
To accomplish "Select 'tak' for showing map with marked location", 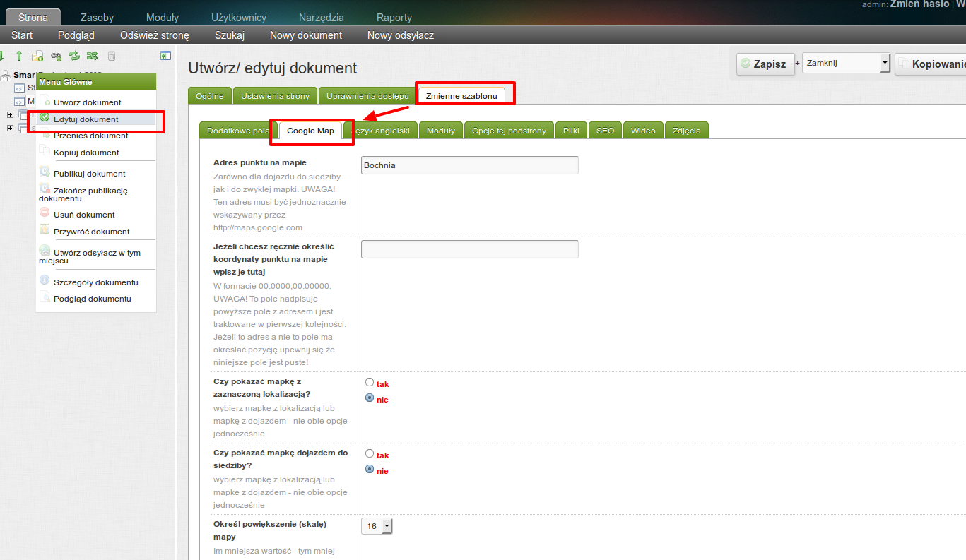I will 370,383.
